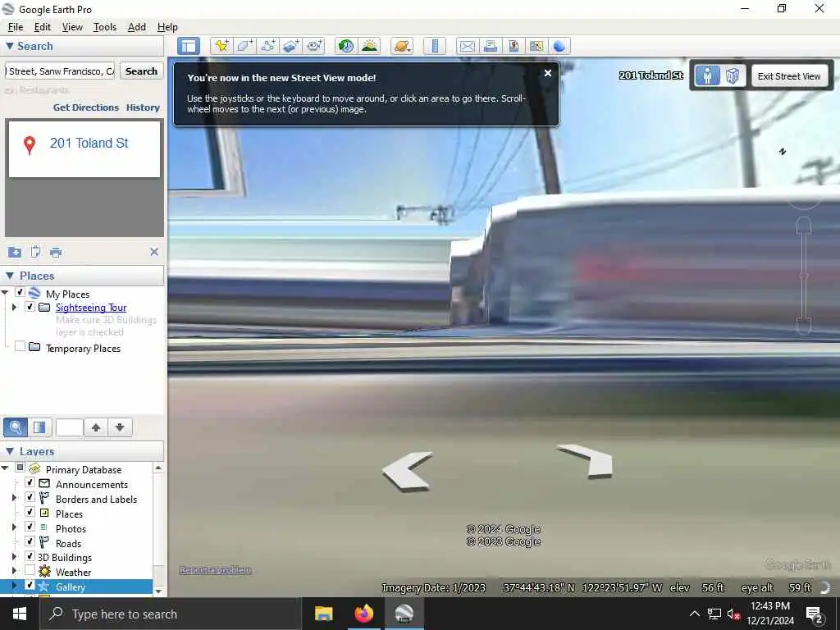Uncheck Sightseeing Tour checkbox
Image resolution: width=840 pixels, height=630 pixels.
30,307
